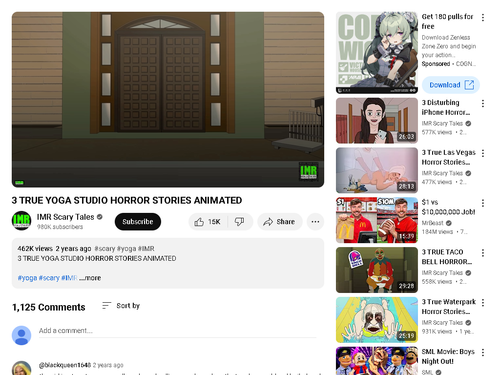The image size is (500, 375).
Task: Click the IMR watermark on the video
Action: [308, 172]
